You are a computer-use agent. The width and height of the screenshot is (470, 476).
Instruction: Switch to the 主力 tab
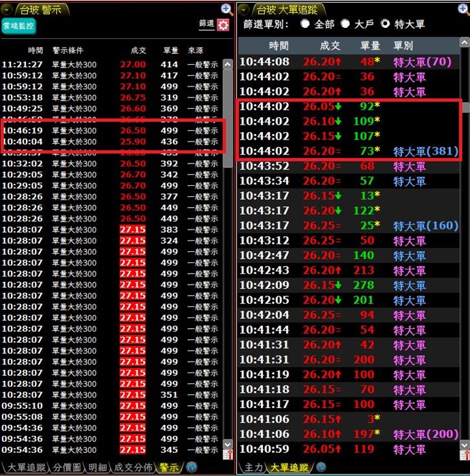[x=253, y=467]
